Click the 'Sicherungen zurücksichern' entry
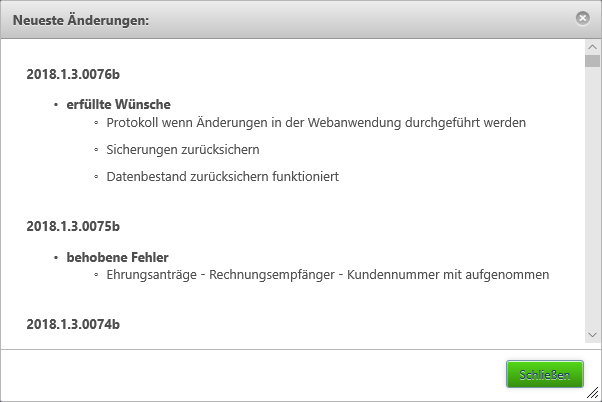 [183, 150]
